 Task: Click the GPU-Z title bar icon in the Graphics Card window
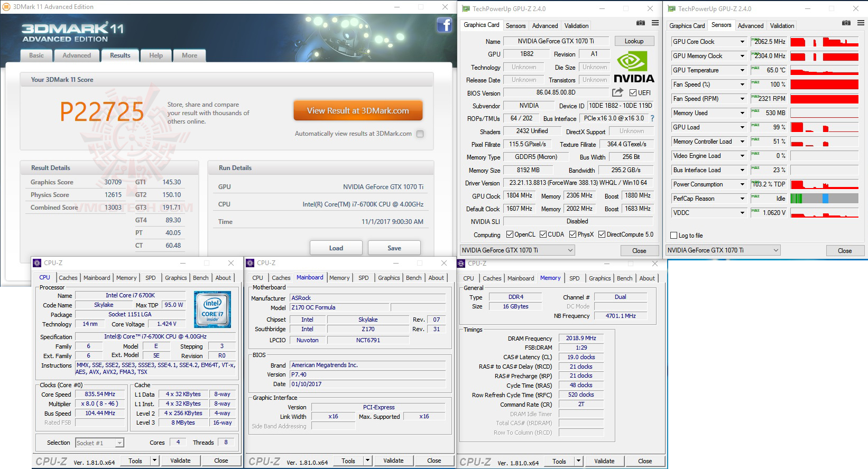pos(466,8)
